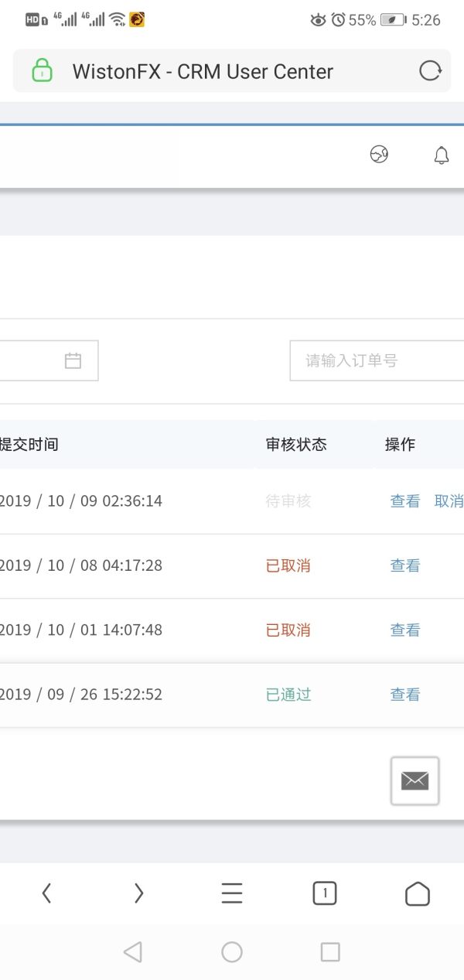Go forward with browser forward arrow
The image size is (464, 980).
tap(139, 893)
